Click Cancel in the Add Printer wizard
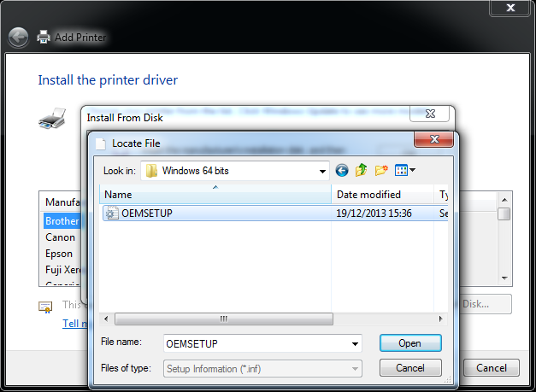Image resolution: width=536 pixels, height=392 pixels. pos(491,368)
